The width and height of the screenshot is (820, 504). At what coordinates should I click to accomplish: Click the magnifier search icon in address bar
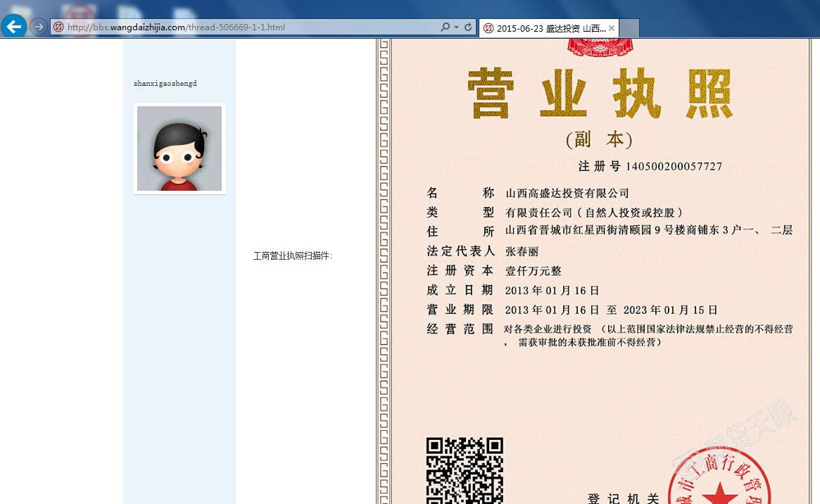point(445,27)
